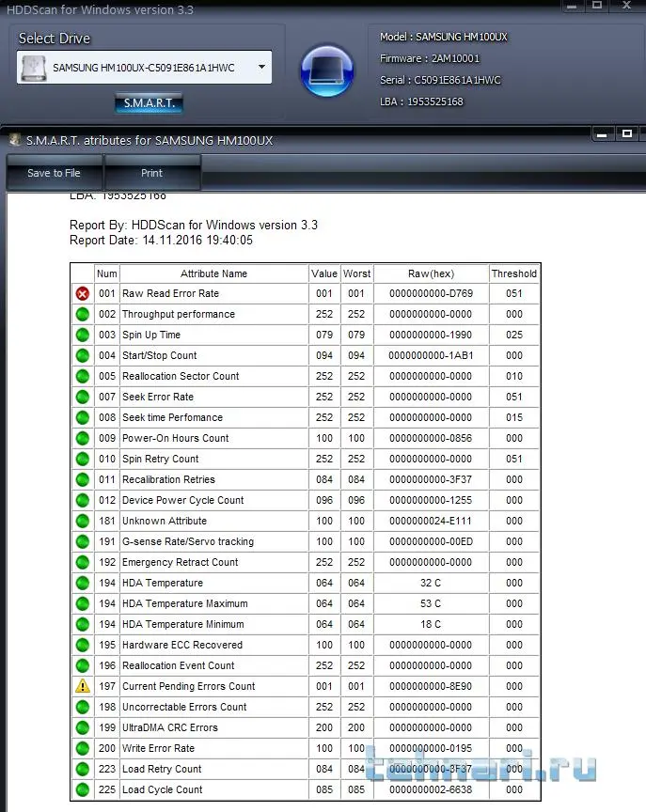Click raw value 0000000000-8E90

[x=431, y=686]
